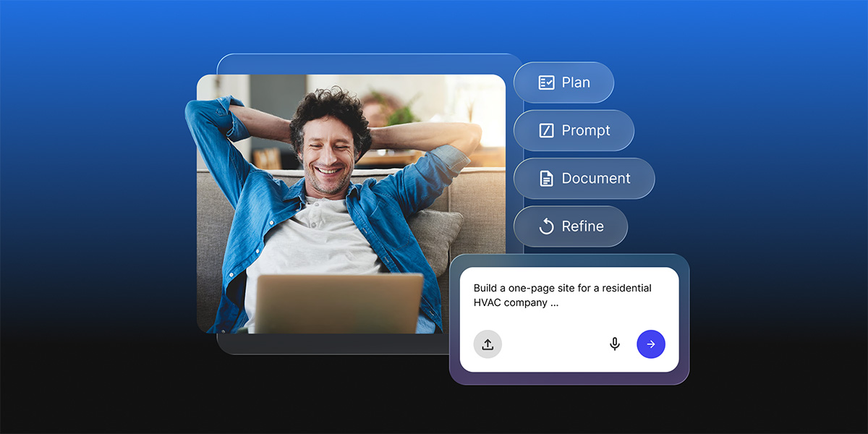This screenshot has width=868, height=434.
Task: Click the upload icon in the prompt box
Action: (488, 344)
